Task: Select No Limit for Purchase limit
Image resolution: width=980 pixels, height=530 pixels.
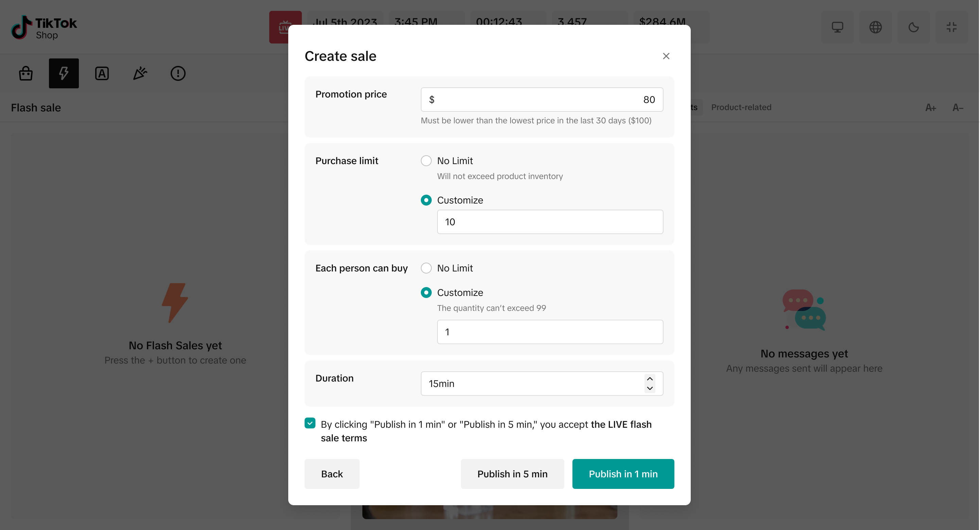Action: 426,161
